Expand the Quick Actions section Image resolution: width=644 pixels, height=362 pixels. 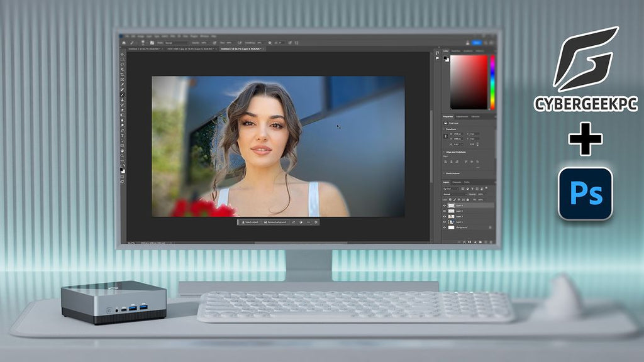(x=443, y=173)
